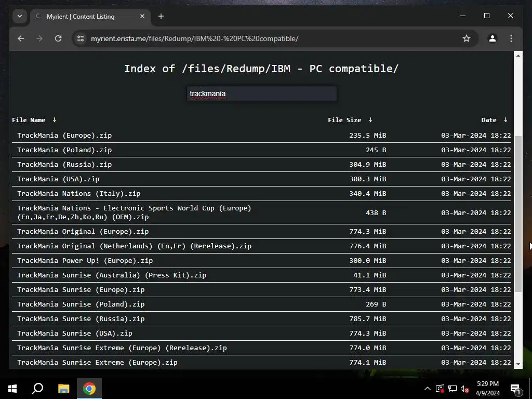Screen dimensions: 532x399
Task: Open the tab search dropdown chevron
Action: point(20,16)
